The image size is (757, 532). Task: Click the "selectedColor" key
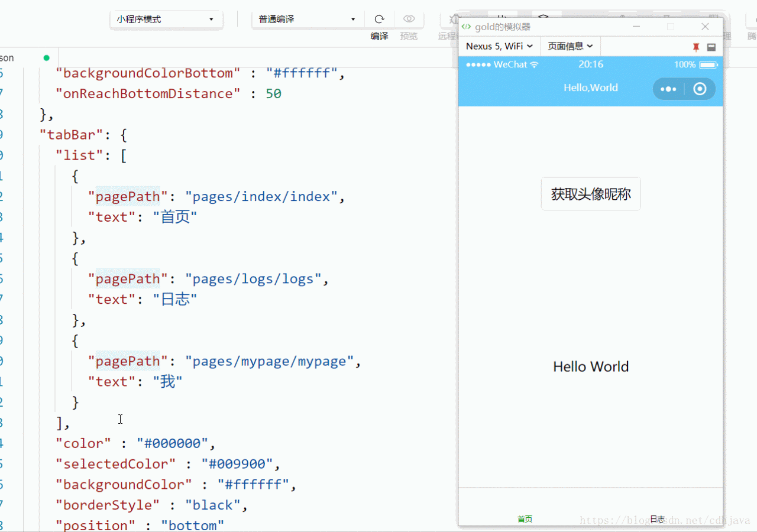click(x=116, y=464)
